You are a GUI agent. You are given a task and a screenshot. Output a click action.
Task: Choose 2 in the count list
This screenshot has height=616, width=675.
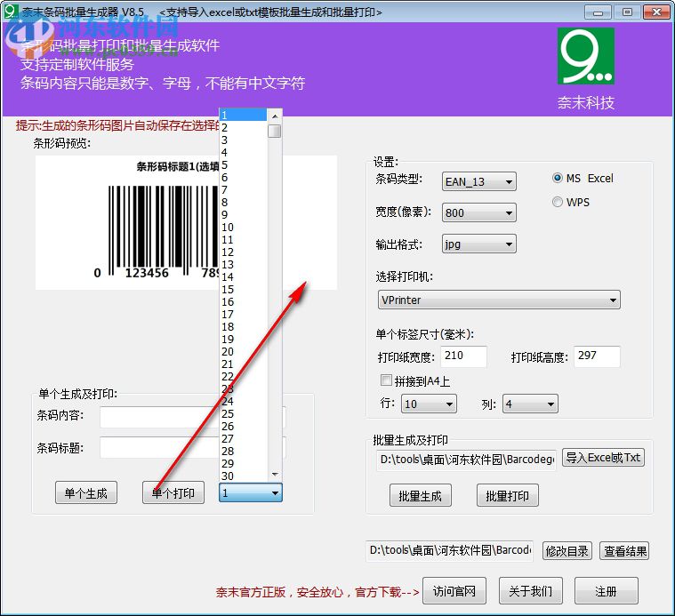tap(243, 127)
